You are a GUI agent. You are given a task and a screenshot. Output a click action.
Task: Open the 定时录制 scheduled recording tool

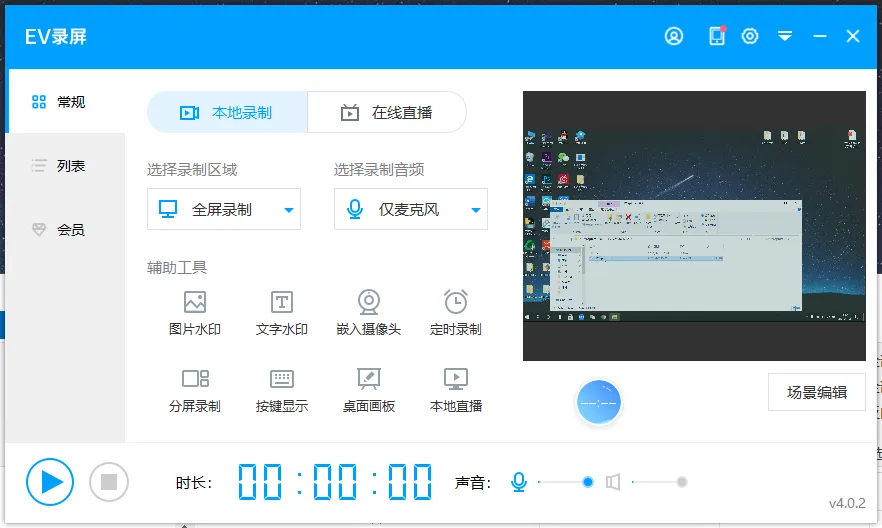[x=456, y=313]
